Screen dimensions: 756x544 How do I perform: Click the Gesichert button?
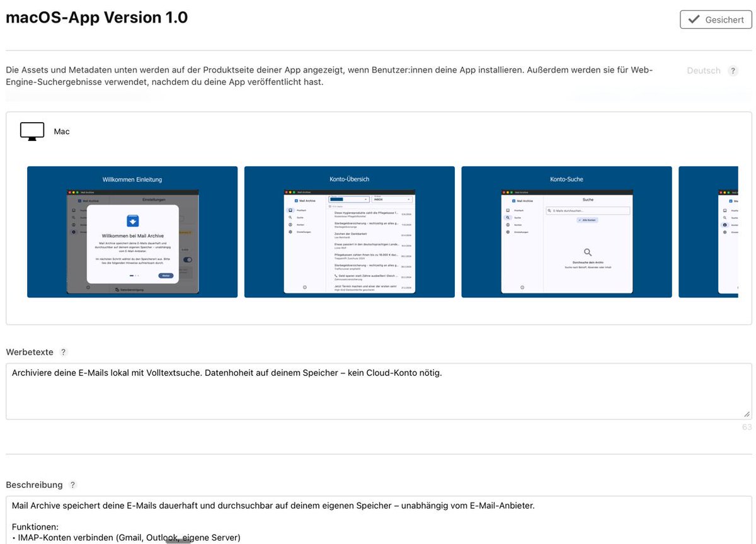point(716,20)
